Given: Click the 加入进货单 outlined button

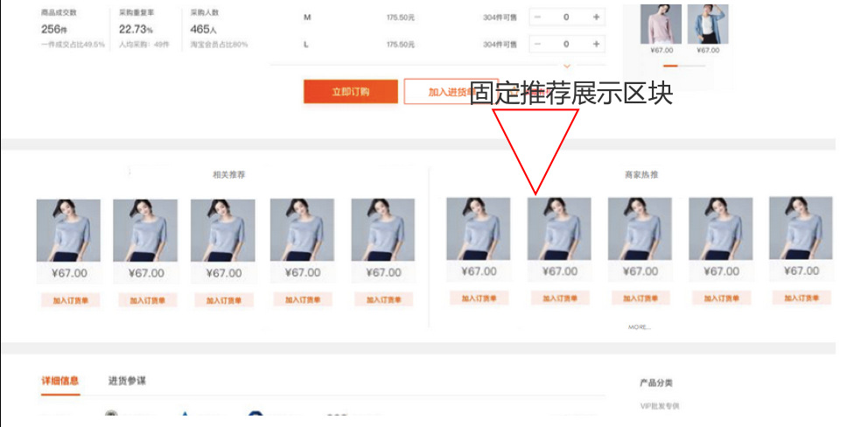Looking at the screenshot, I should 451,91.
